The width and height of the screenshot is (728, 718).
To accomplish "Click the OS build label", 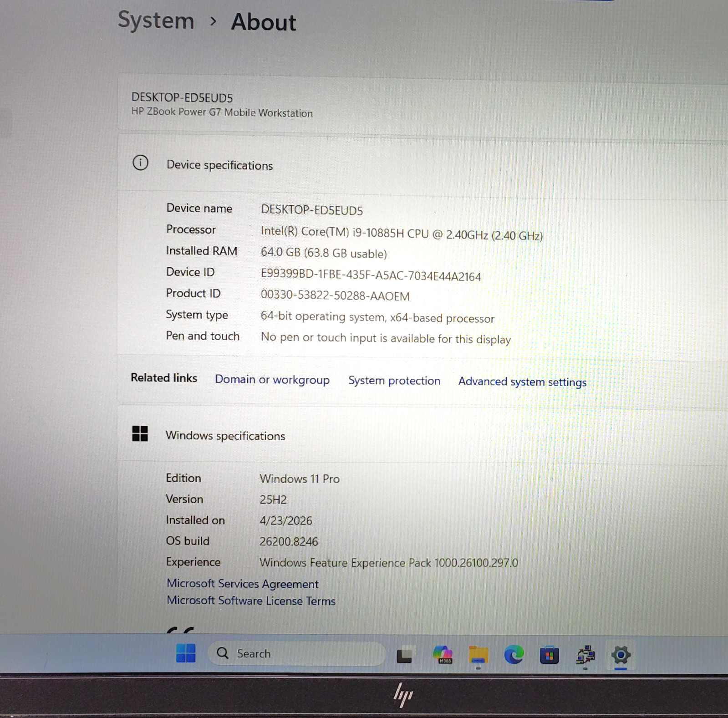I will click(x=188, y=541).
